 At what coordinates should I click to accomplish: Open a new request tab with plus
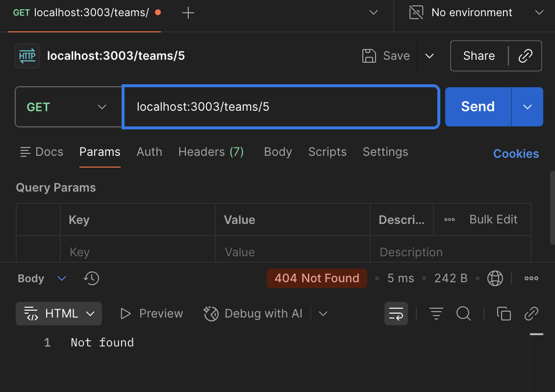pyautogui.click(x=188, y=13)
